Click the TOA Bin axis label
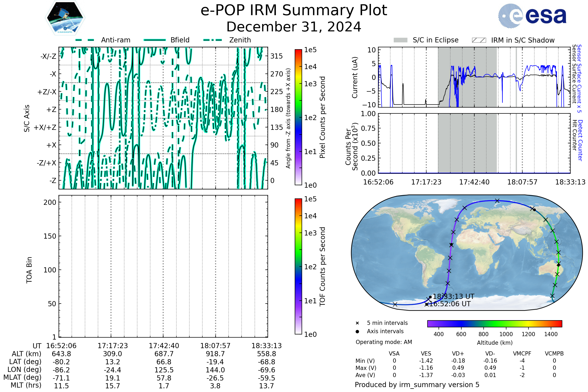Screen dimensions: 588x392 [29, 270]
